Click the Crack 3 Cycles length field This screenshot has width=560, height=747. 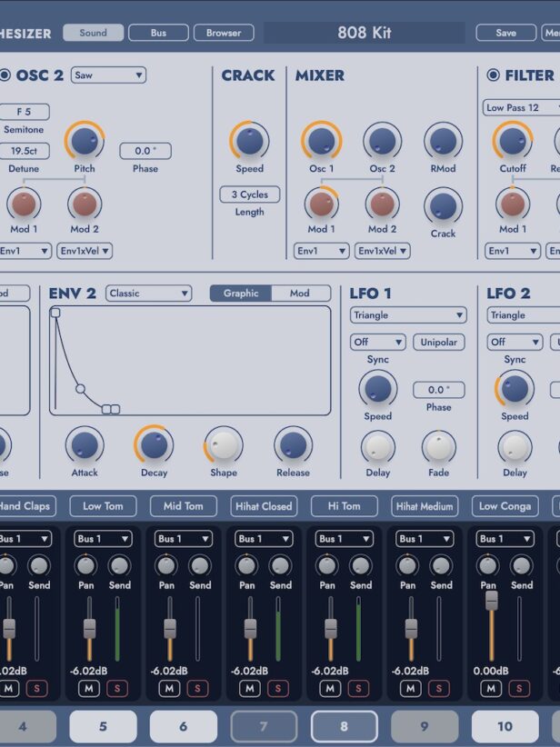coord(250,194)
